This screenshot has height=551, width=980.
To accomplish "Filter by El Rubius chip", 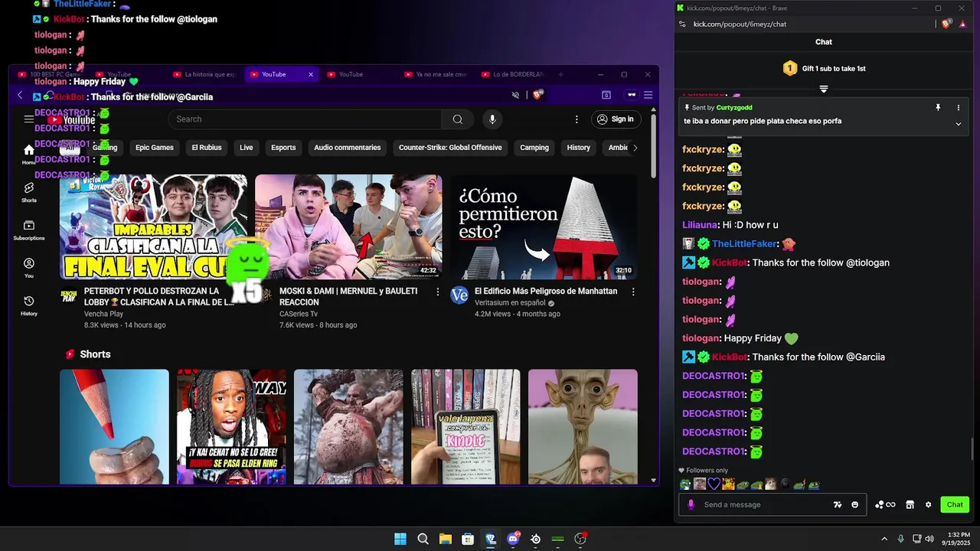I will pos(205,148).
